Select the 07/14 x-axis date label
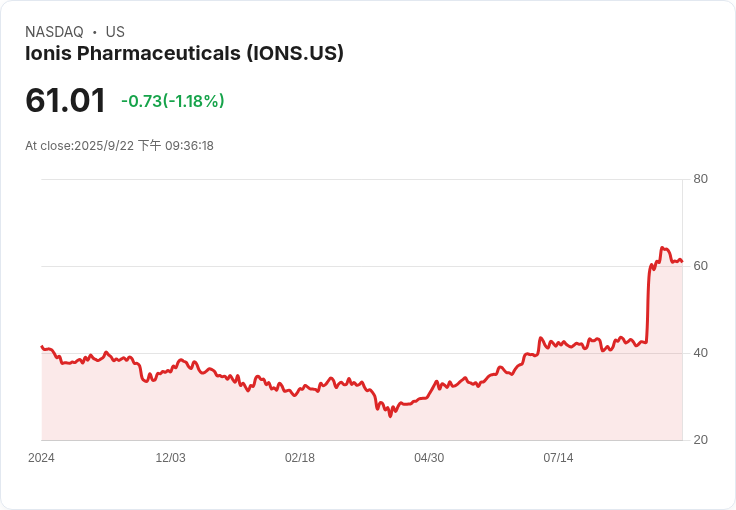The image size is (736, 510). [558, 458]
